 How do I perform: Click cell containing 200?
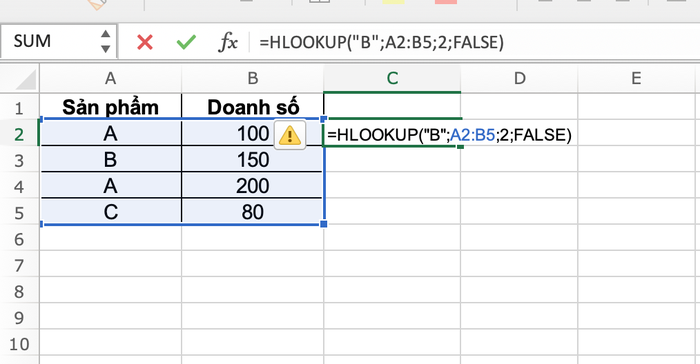(253, 186)
